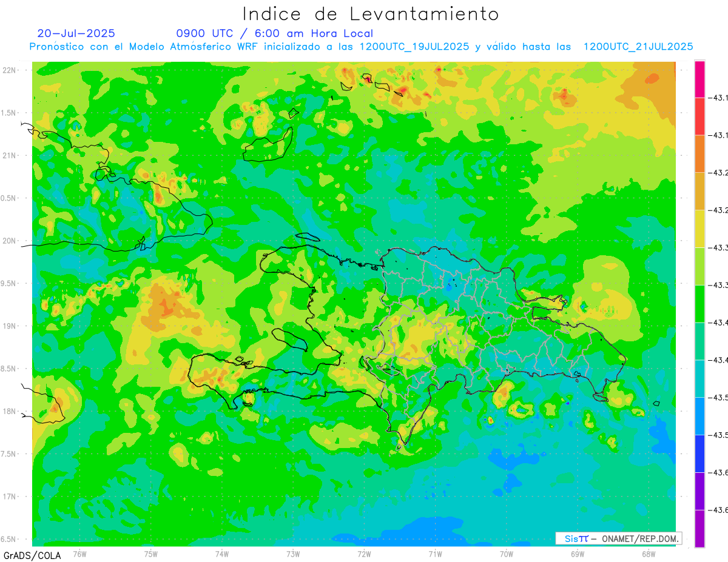
Task: Click the "GrADS/COLA" credit label
Action: [x=32, y=555]
